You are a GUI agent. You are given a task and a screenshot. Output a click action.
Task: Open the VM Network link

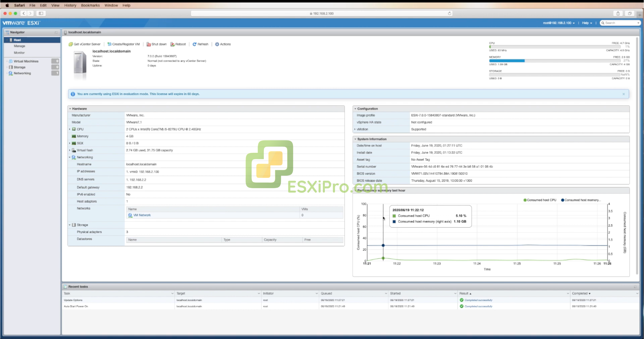[142, 215]
